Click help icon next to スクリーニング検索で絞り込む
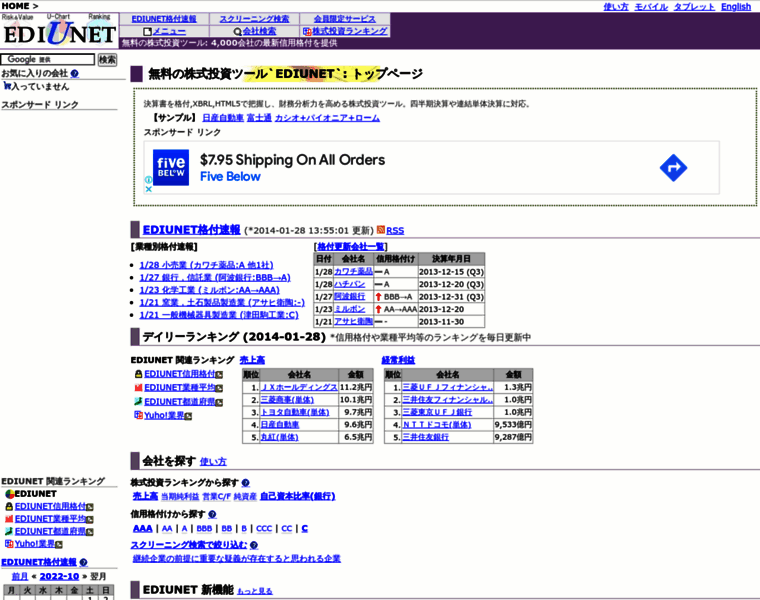The width and height of the screenshot is (760, 600). point(254,545)
